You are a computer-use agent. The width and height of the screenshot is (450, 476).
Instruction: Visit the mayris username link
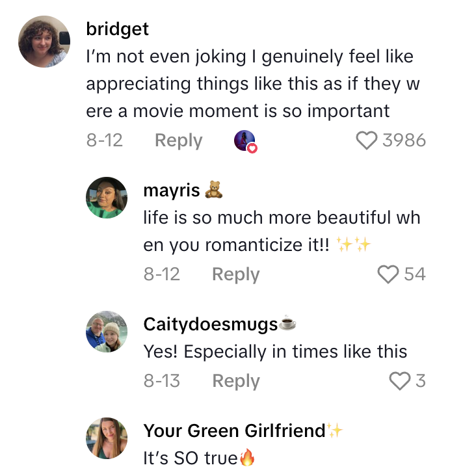[x=171, y=190]
